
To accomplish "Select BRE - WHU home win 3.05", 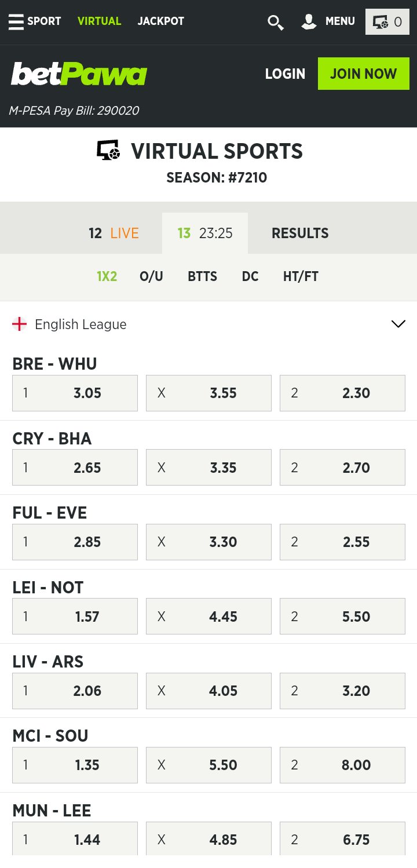I will point(75,393).
